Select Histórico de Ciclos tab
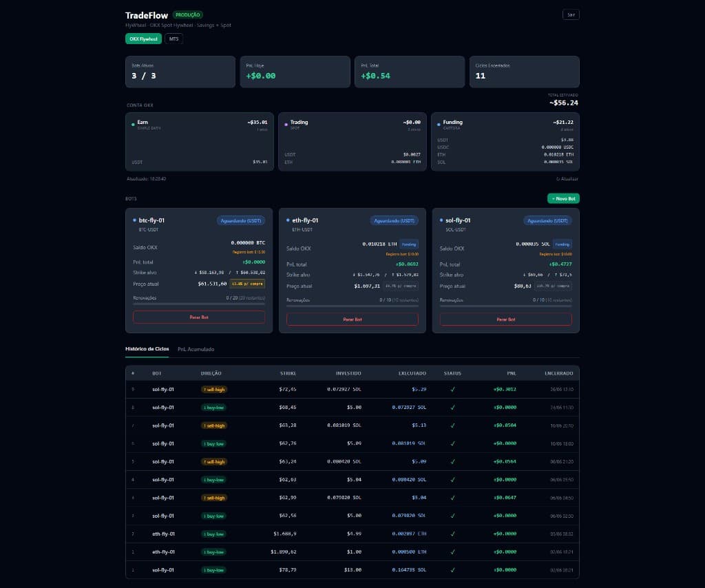This screenshot has height=588, width=705. pyautogui.click(x=147, y=349)
